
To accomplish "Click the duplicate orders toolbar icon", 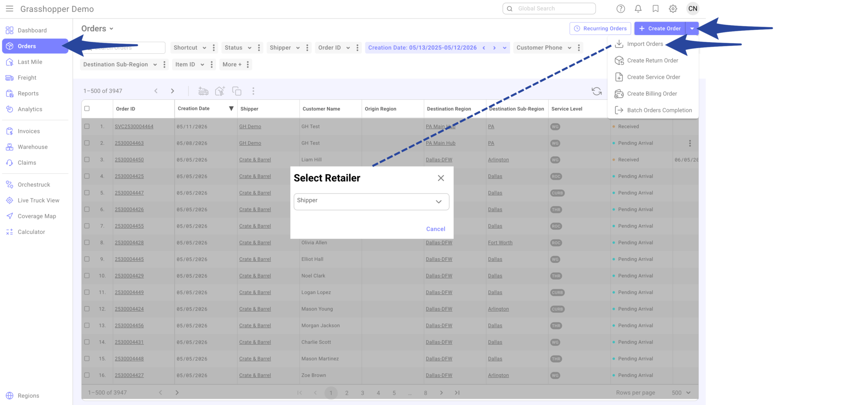I will coord(237,91).
